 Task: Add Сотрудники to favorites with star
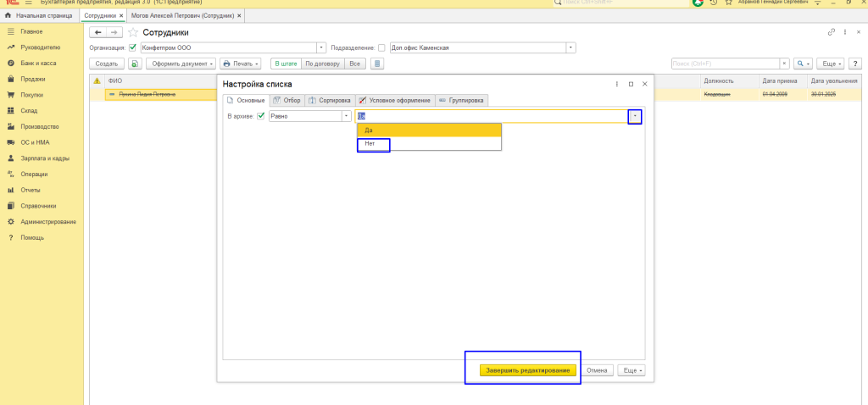(132, 32)
